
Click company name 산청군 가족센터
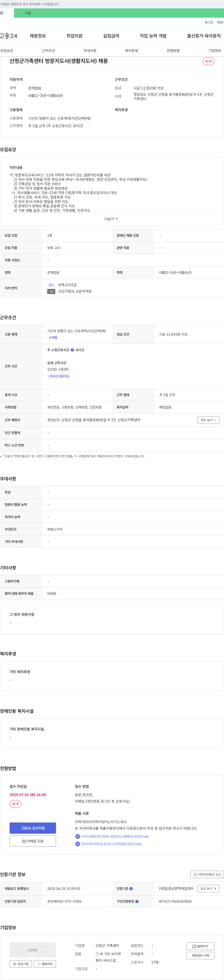[x=107, y=946]
